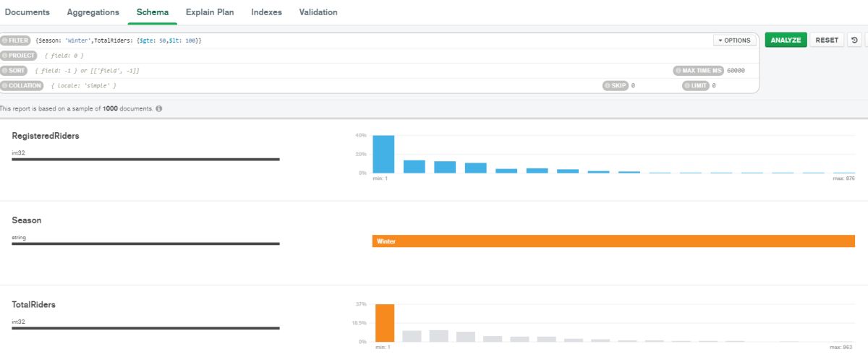The width and height of the screenshot is (868, 357).
Task: Open the Aggregations tab
Action: 93,12
